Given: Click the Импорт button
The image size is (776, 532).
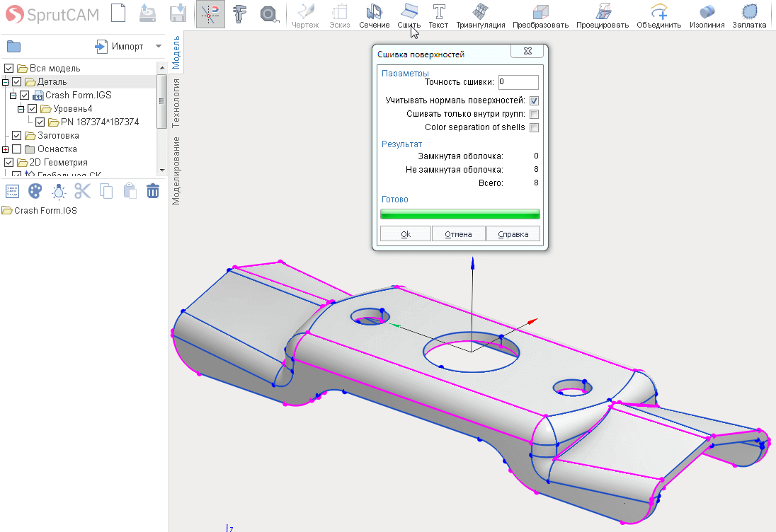Looking at the screenshot, I should click(x=119, y=47).
